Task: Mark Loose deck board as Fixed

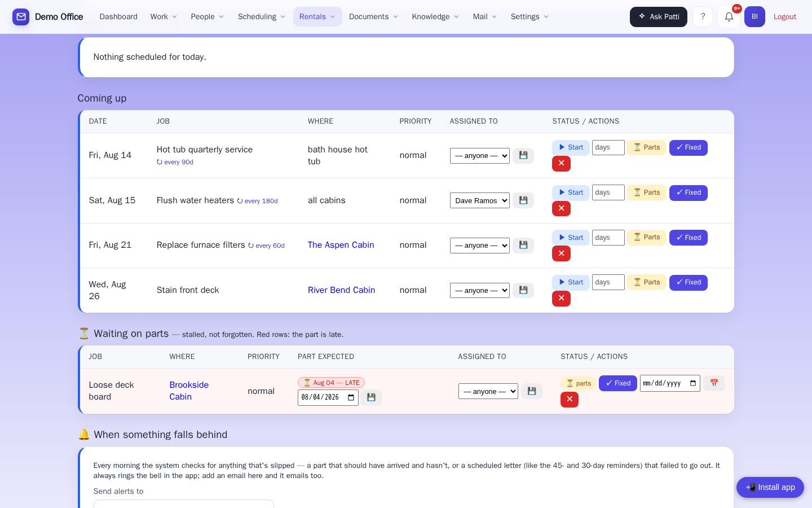Action: click(x=618, y=383)
